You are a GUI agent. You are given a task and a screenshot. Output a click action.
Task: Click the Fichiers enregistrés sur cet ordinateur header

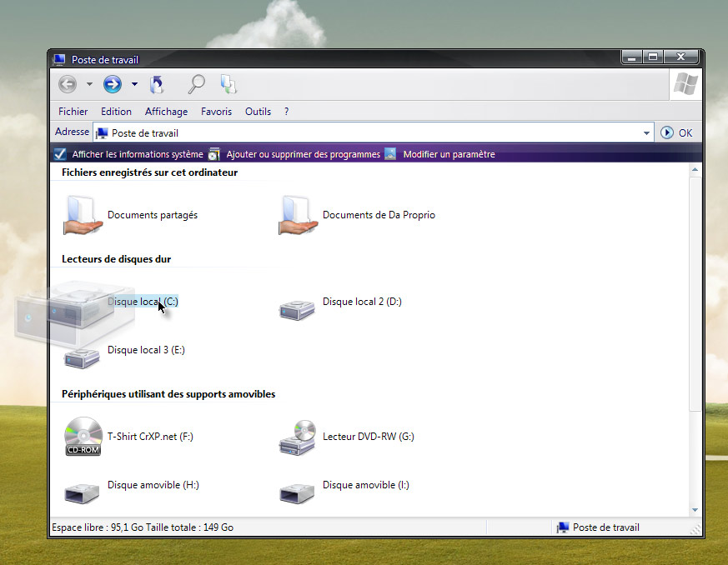coord(149,172)
